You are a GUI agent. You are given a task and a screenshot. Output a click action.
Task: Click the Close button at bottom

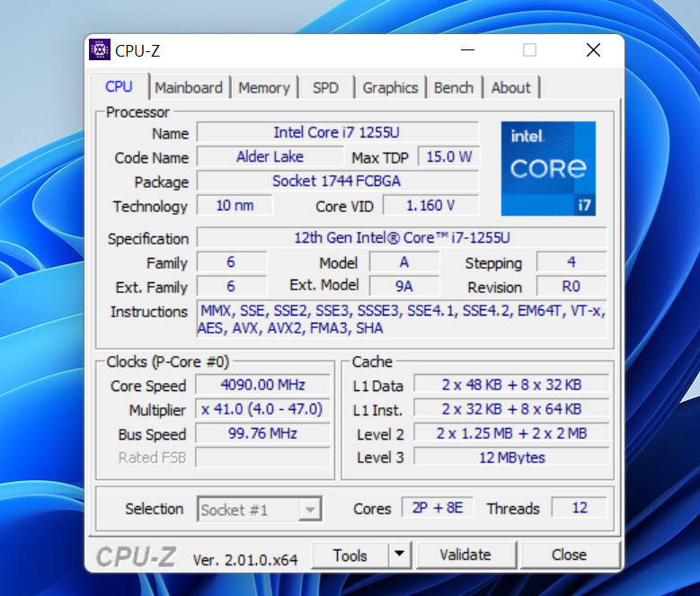coord(569,555)
